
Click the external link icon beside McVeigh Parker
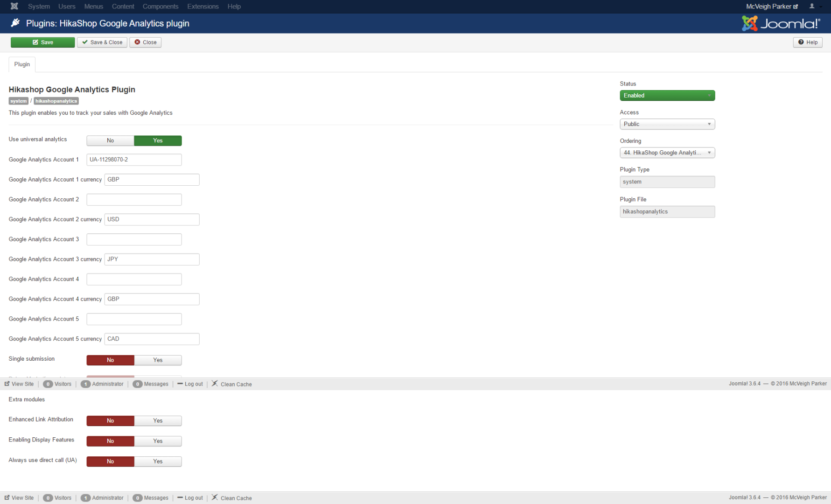[x=796, y=7]
